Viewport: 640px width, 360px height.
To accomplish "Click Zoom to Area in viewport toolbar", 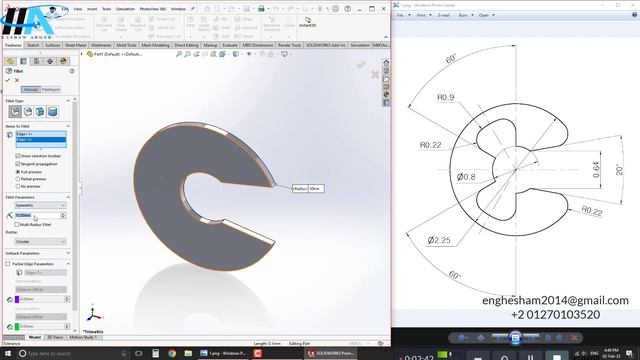I will (187, 54).
